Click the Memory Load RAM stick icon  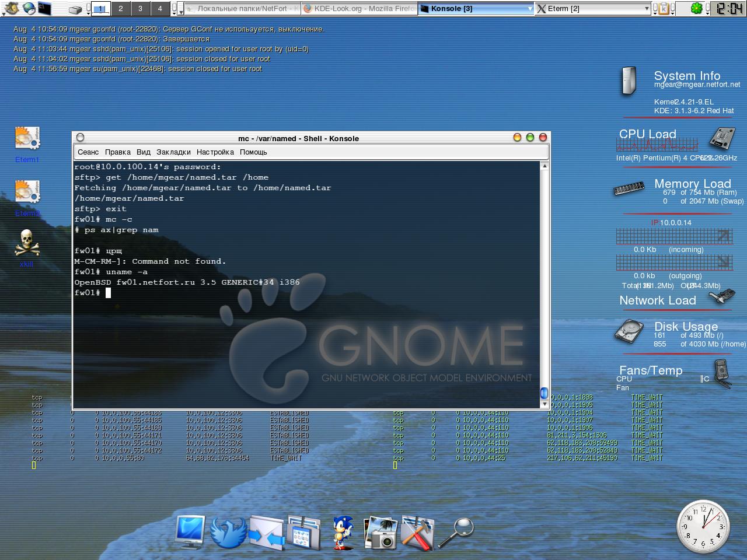(x=629, y=188)
